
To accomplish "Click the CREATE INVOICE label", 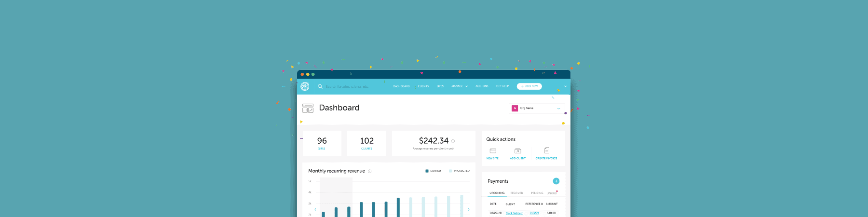I will [x=546, y=158].
